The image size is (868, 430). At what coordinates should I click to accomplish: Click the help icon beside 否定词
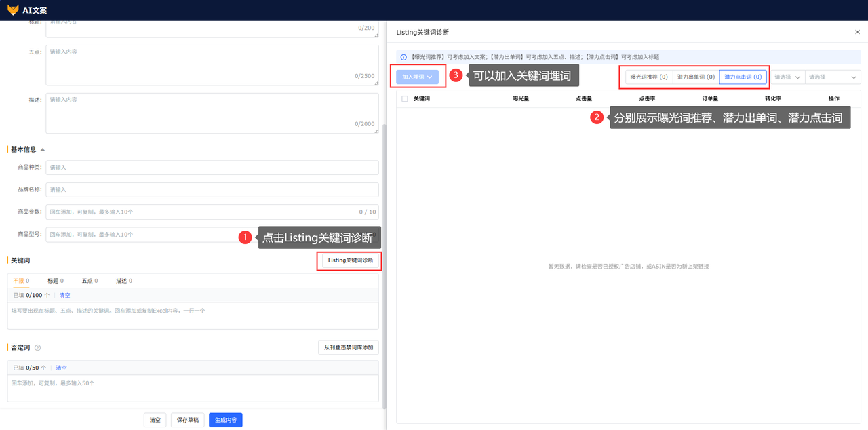37,347
